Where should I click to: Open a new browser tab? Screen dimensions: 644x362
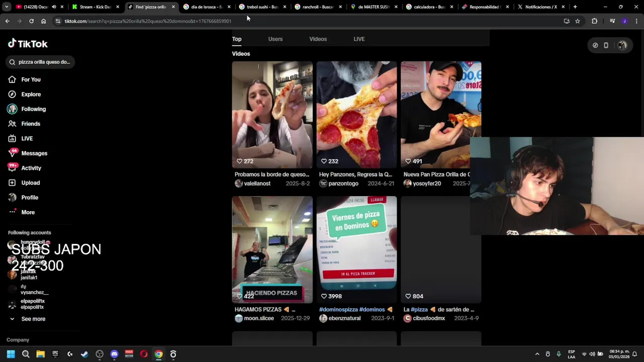point(575,7)
